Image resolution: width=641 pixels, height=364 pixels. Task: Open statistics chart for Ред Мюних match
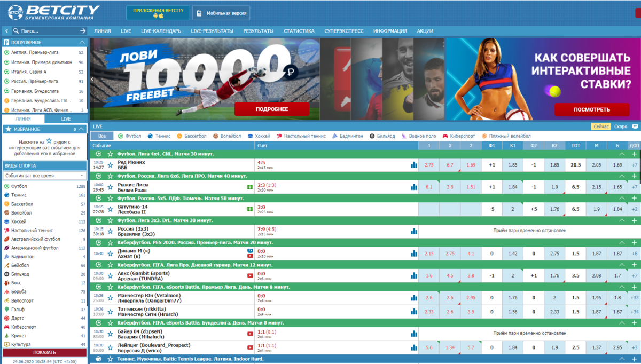tap(414, 165)
